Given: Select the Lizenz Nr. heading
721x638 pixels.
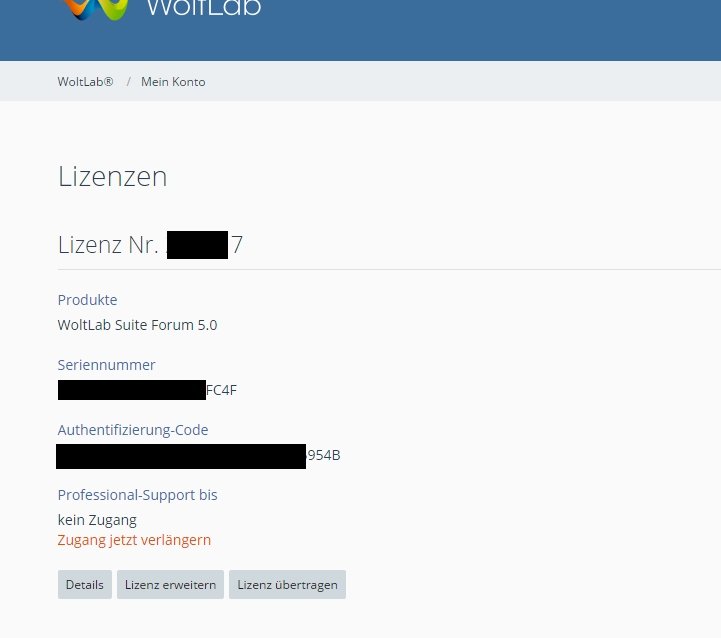Looking at the screenshot, I should pos(150,245).
